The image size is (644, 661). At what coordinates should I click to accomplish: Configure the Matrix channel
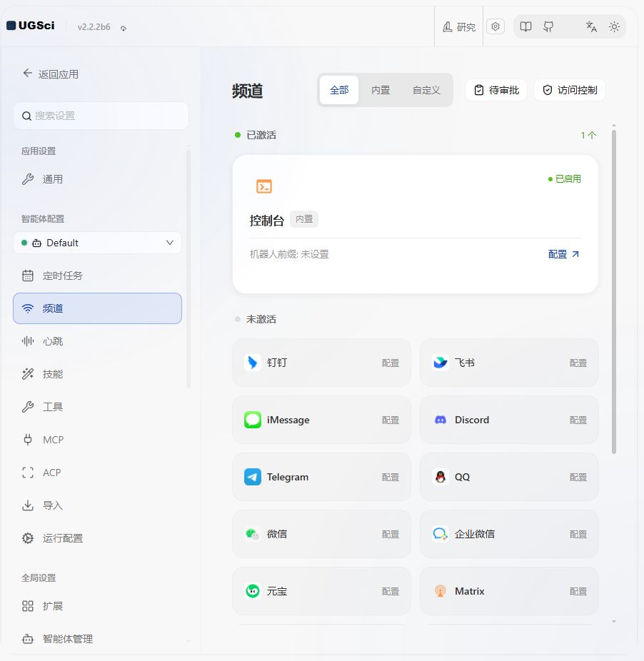(x=578, y=592)
